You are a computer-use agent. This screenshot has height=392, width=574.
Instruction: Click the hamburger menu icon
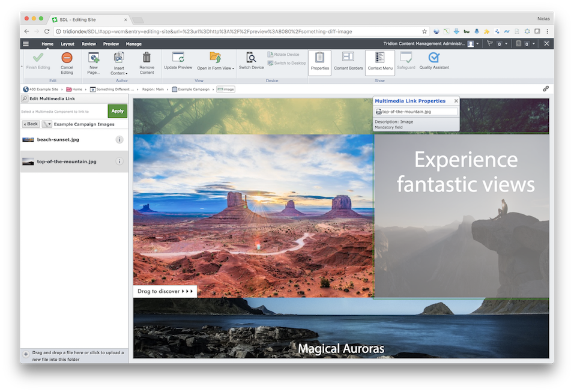coord(26,44)
